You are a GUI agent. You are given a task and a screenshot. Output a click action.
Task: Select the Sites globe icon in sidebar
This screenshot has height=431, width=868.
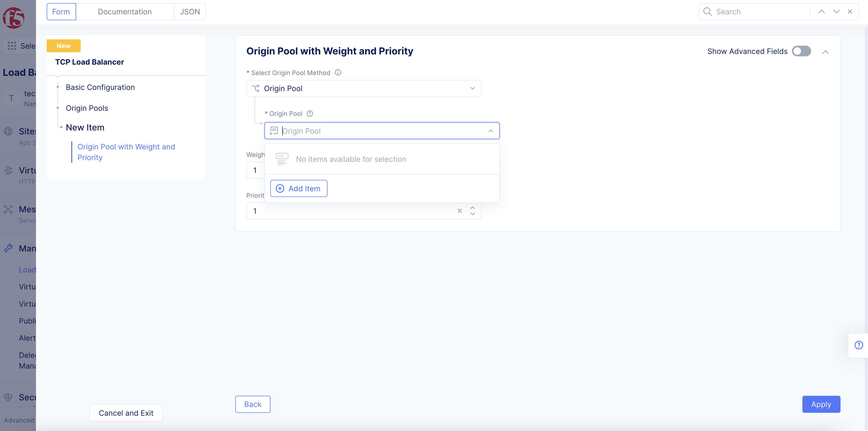[x=9, y=131]
